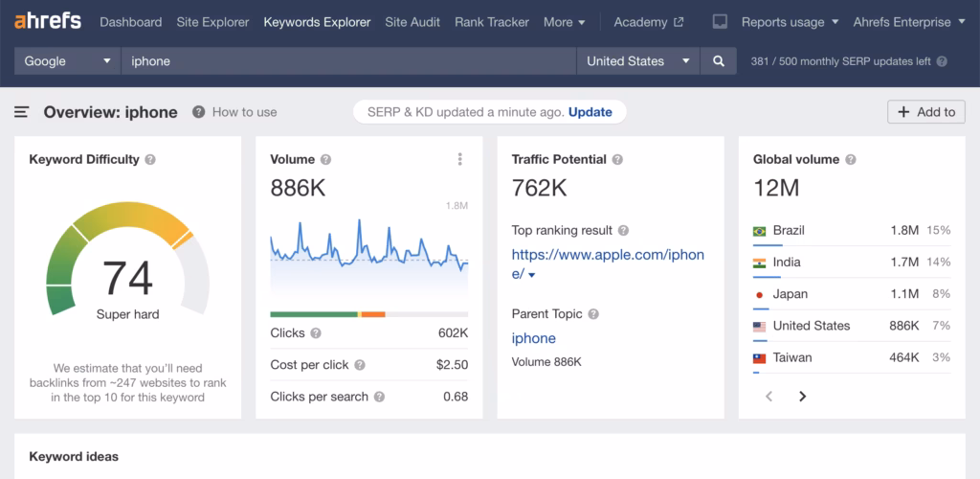Expand the More navigation menu
980x479 pixels.
pos(564,22)
